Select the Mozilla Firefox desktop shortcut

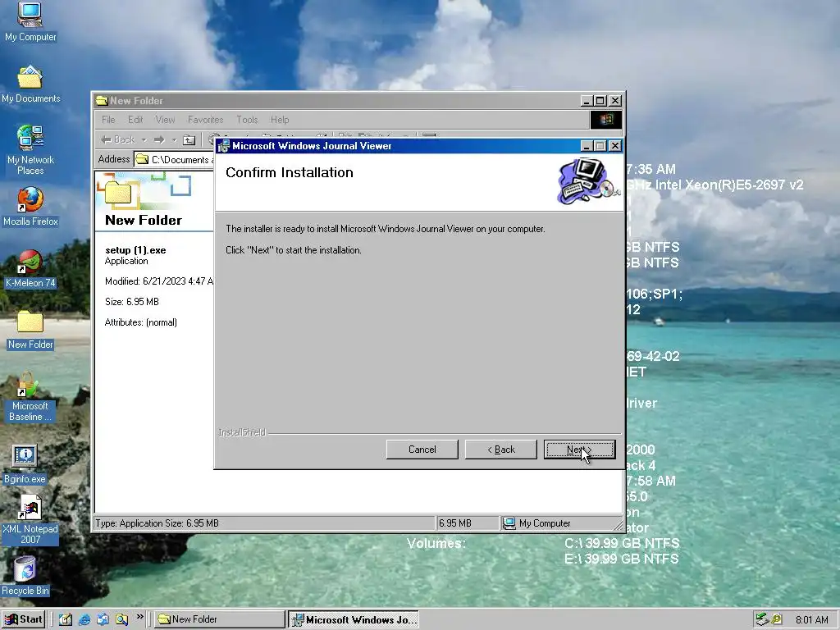click(x=30, y=207)
